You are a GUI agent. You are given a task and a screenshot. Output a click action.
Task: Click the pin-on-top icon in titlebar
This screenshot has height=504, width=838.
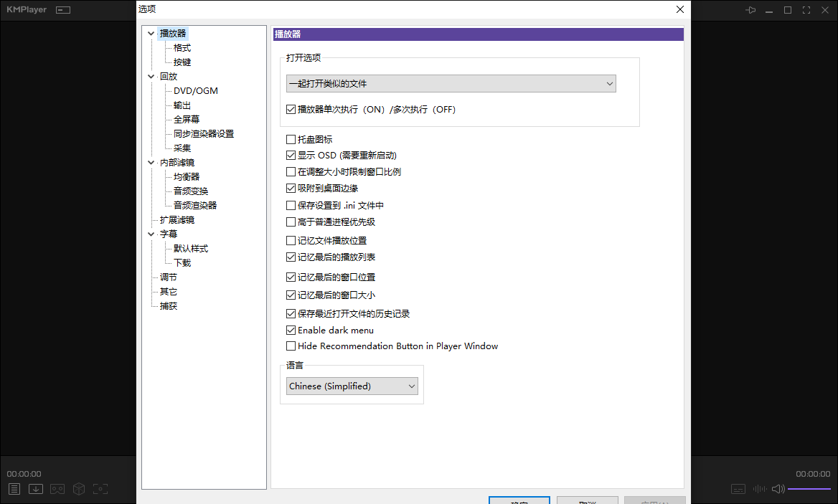click(750, 9)
